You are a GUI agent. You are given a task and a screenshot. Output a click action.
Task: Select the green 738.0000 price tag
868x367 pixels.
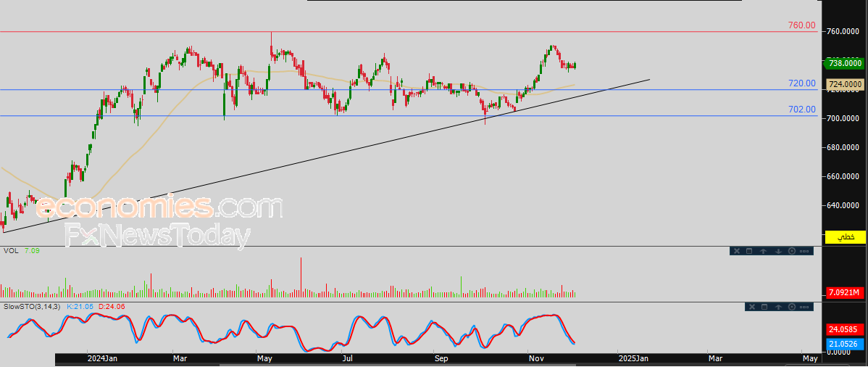(845, 64)
